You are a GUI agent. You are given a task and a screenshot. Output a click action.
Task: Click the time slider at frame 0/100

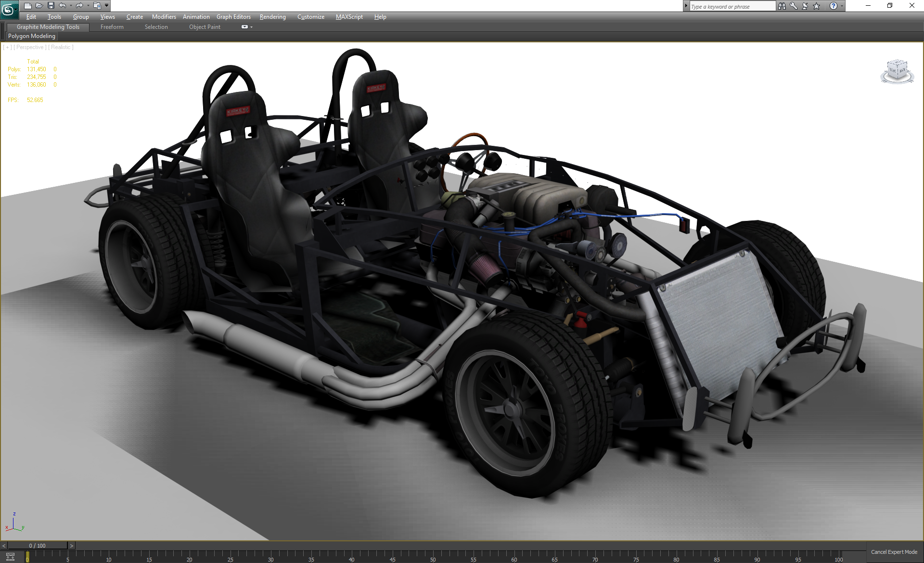tap(38, 546)
